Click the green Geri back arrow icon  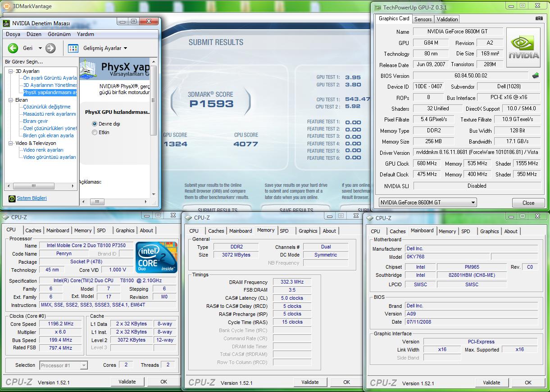pyautogui.click(x=13, y=48)
